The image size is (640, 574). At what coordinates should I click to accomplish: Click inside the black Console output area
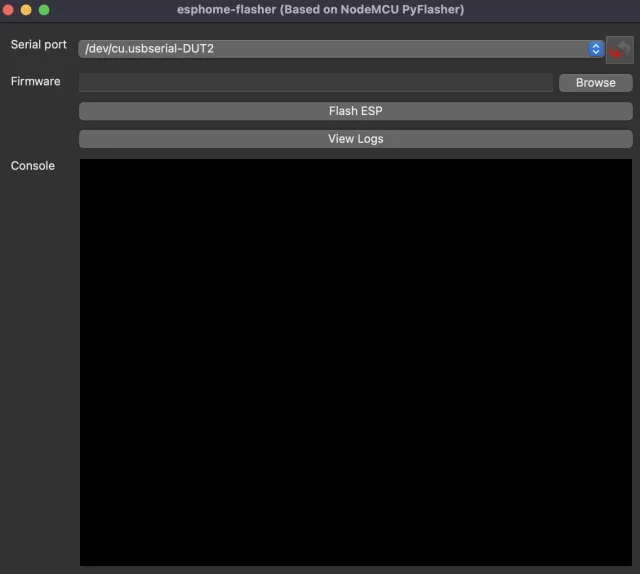[x=355, y=360]
